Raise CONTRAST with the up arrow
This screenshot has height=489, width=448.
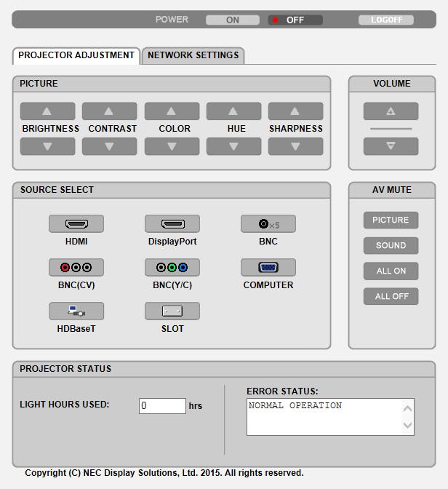point(109,111)
